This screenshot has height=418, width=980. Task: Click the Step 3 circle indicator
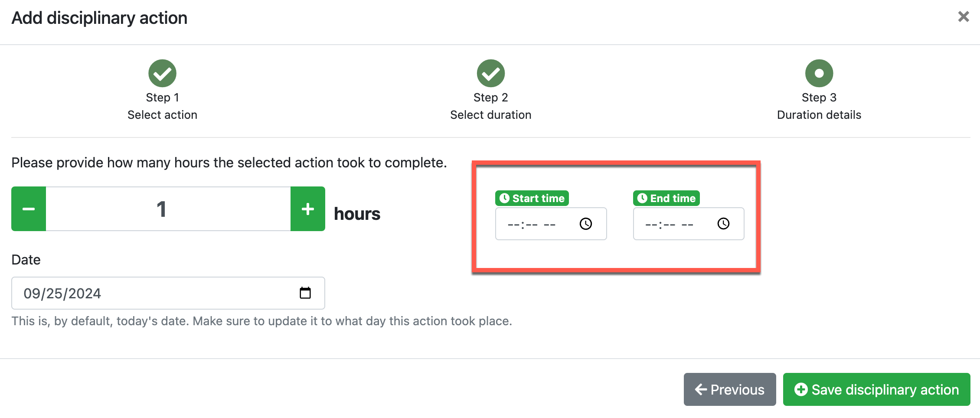[x=819, y=73]
